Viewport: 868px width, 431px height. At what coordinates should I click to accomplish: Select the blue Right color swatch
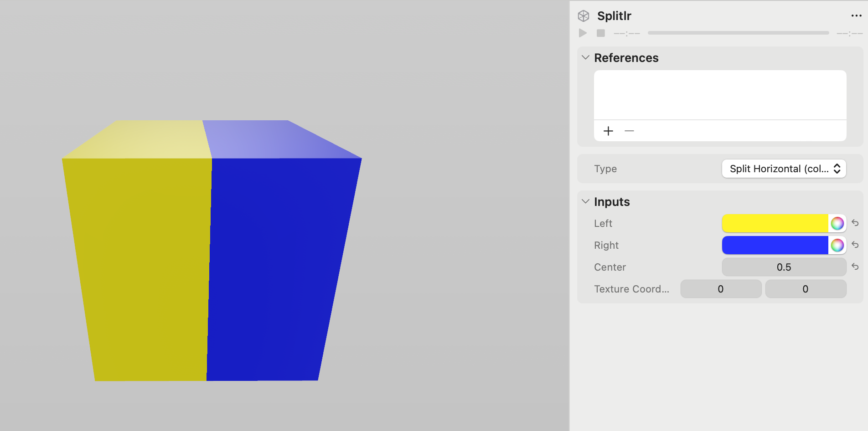pyautogui.click(x=775, y=245)
